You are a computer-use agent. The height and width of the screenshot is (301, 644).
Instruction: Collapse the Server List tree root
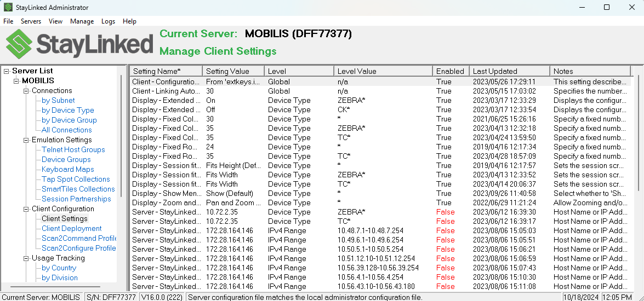pos(7,71)
